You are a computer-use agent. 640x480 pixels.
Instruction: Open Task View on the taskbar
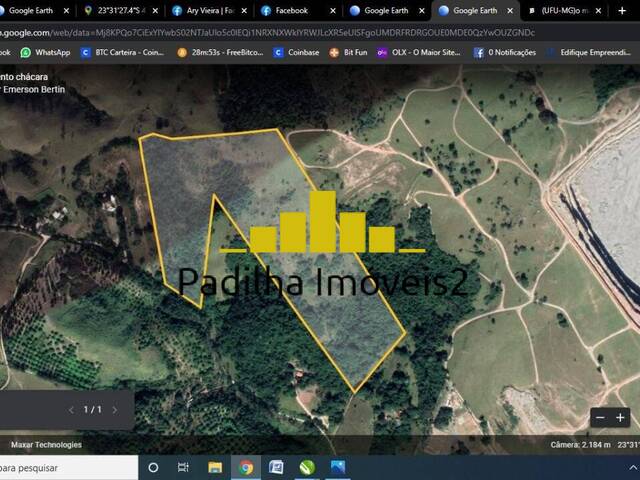tap(183, 467)
